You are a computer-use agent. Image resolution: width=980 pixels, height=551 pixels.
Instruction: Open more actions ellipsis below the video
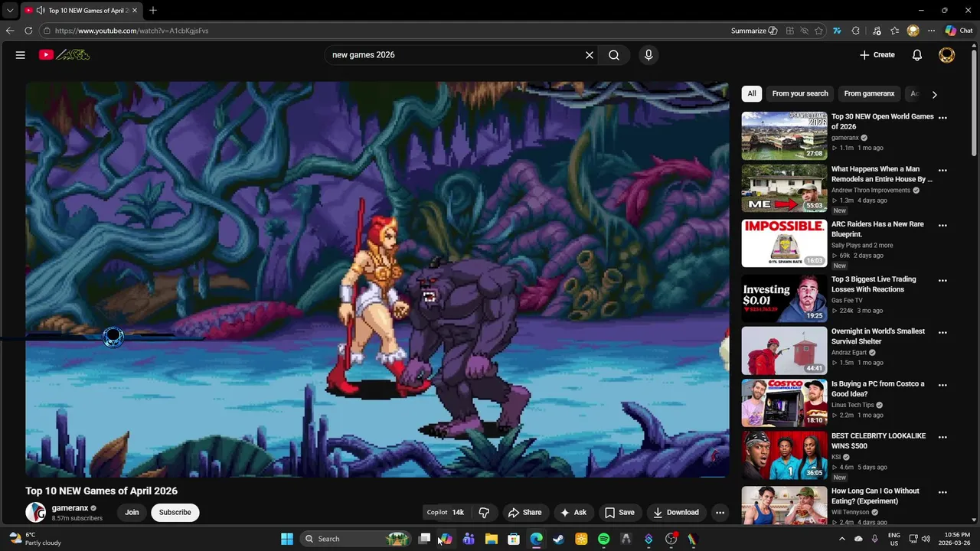coord(720,512)
